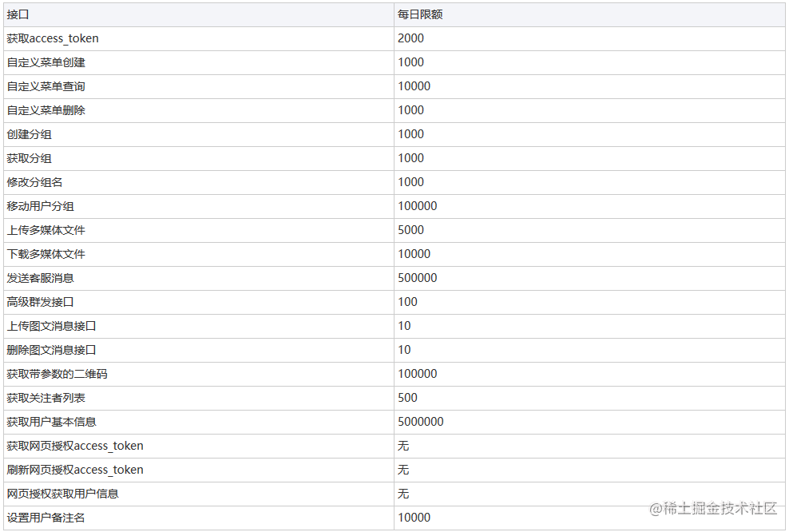Select the '发送客服消息' cell

coord(199,279)
